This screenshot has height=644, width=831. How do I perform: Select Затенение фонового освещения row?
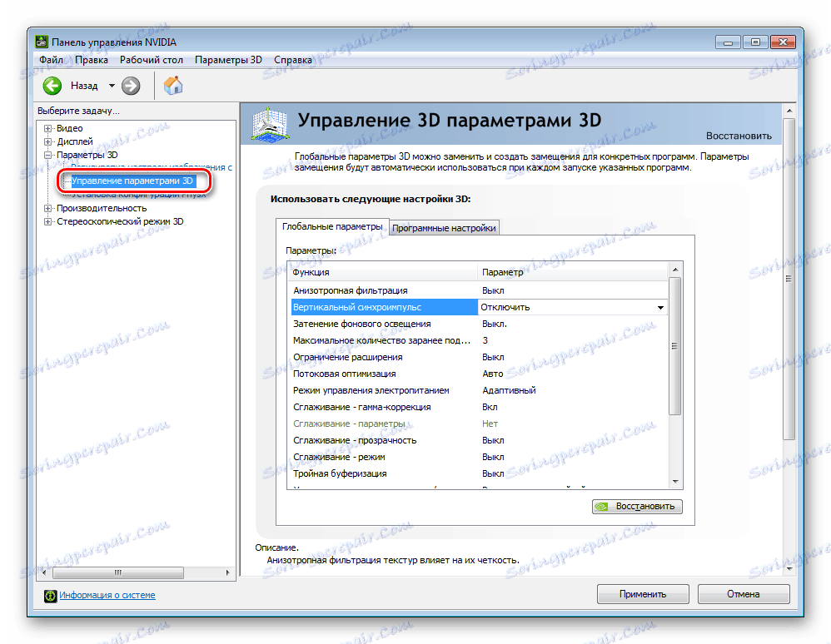click(479, 324)
